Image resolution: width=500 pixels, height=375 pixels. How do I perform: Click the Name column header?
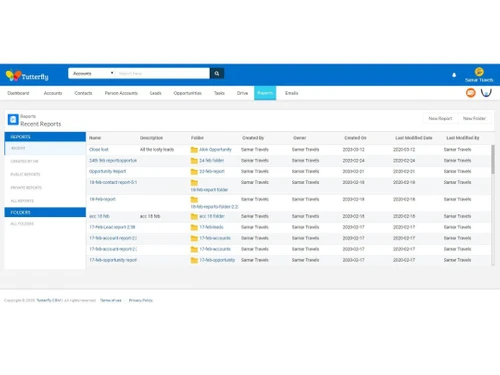95,138
